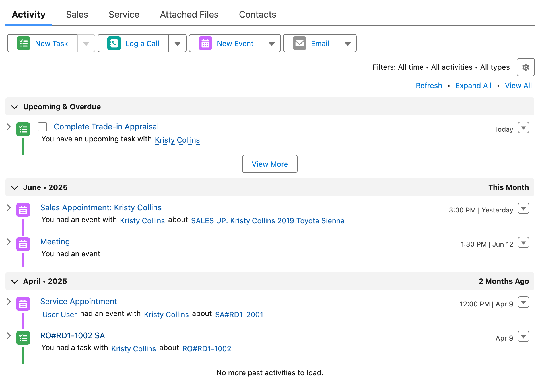Open actions menu for Meeting event
Image resolution: width=540 pixels, height=392 pixels.
point(523,243)
